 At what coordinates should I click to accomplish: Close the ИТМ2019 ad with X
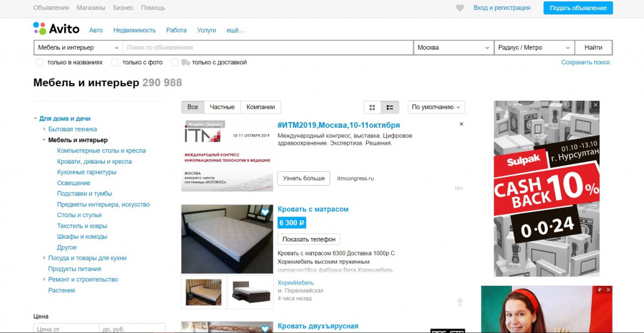461,124
